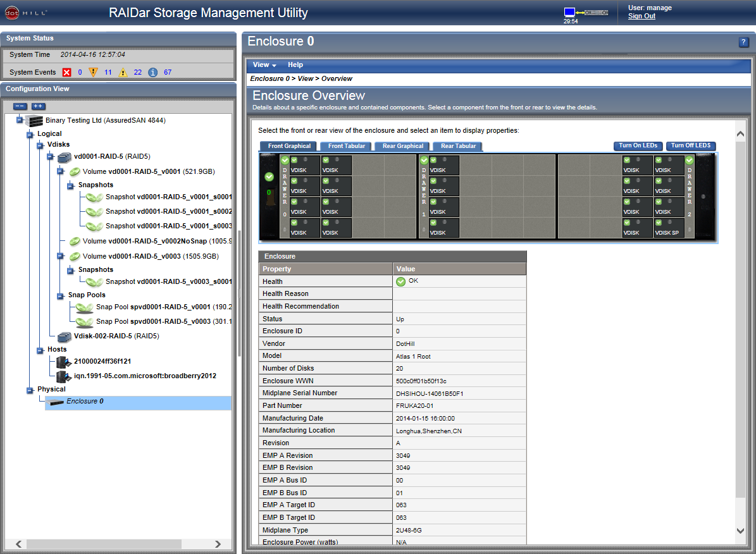
Task: Collapse all tree nodes with the minus-minus button
Action: point(20,106)
